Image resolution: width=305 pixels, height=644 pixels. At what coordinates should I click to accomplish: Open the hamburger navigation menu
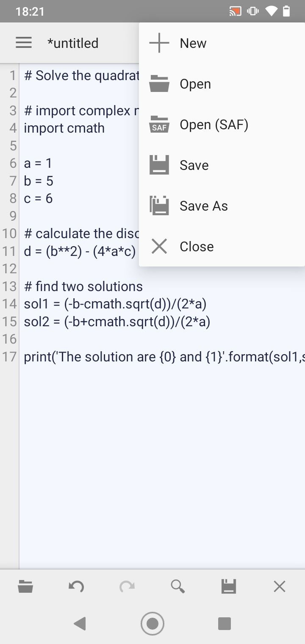pyautogui.click(x=24, y=43)
